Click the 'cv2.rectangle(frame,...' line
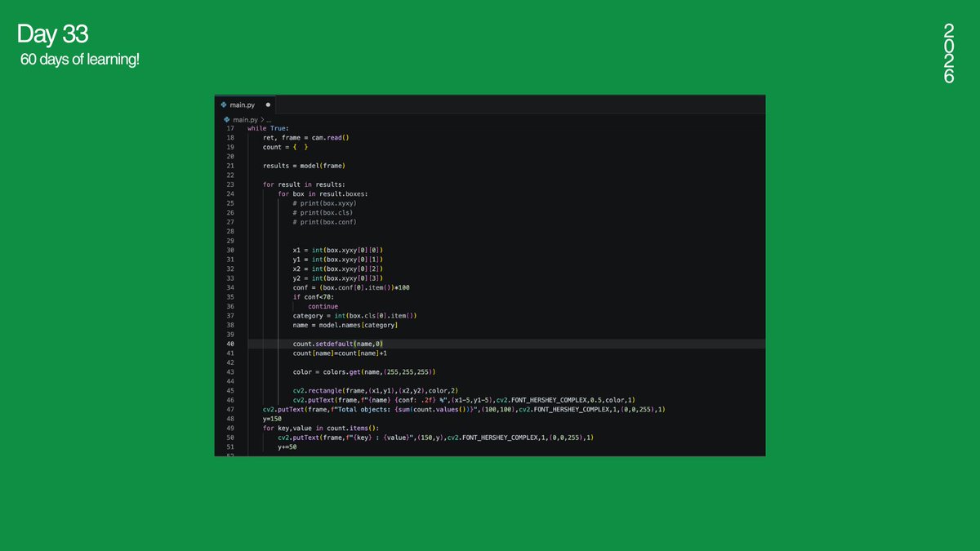Image resolution: width=980 pixels, height=551 pixels. pos(376,391)
